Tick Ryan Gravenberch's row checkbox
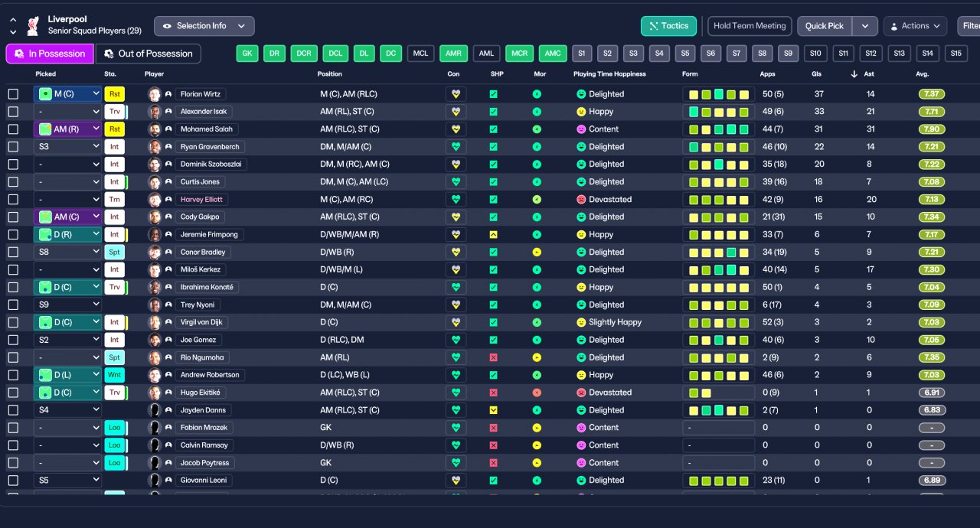Image resolution: width=980 pixels, height=528 pixels. 13,147
